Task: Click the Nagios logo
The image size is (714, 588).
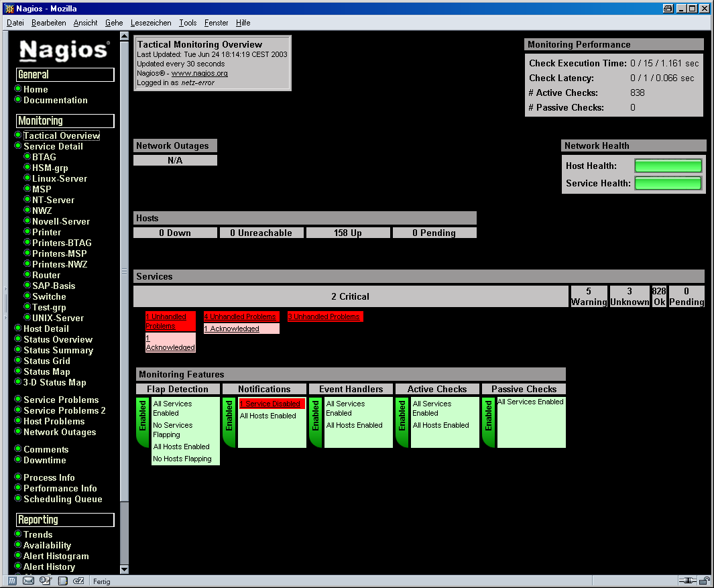Action: (x=64, y=50)
